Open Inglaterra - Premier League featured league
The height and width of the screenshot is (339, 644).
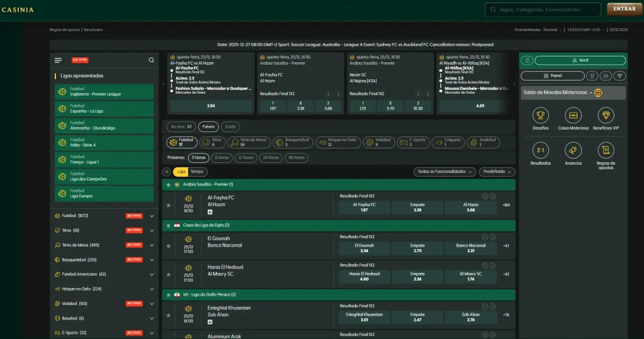[x=104, y=92]
